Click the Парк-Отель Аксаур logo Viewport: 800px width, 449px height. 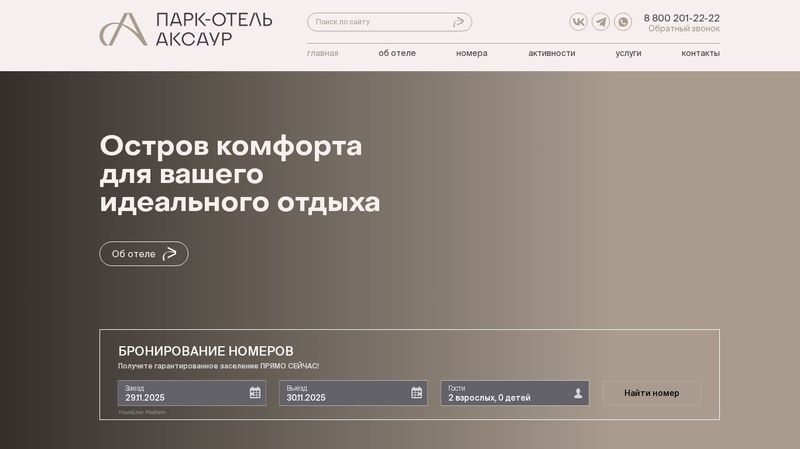[185, 29]
